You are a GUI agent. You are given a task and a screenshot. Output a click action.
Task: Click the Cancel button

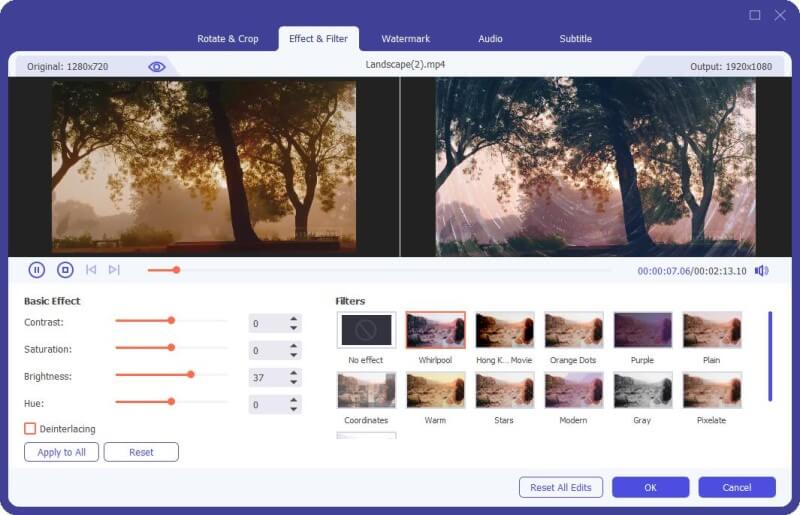(737, 487)
